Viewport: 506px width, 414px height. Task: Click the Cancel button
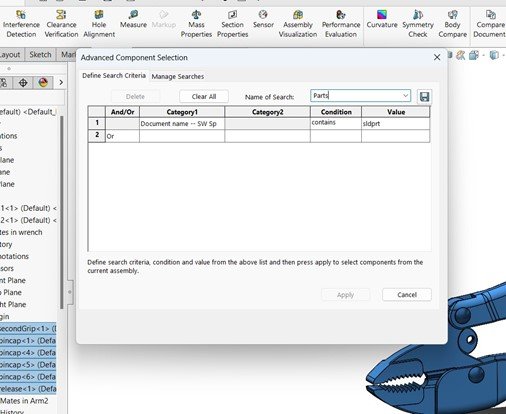pyautogui.click(x=407, y=295)
